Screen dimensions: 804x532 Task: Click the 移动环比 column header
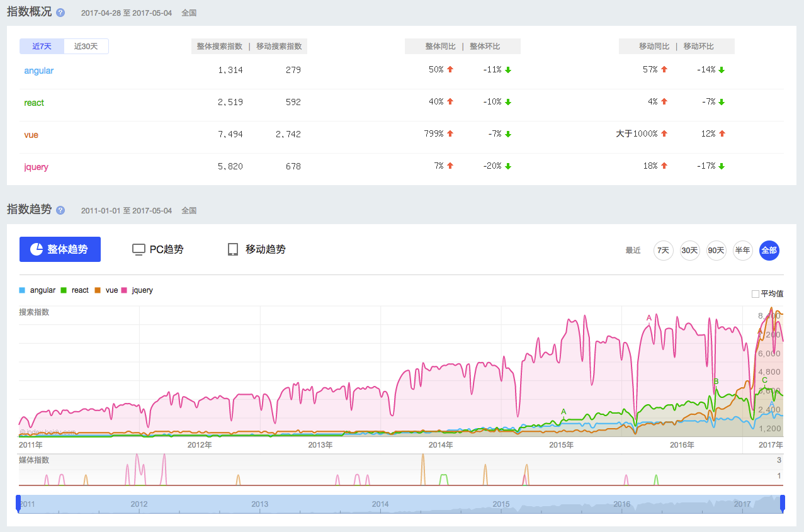pyautogui.click(x=699, y=46)
